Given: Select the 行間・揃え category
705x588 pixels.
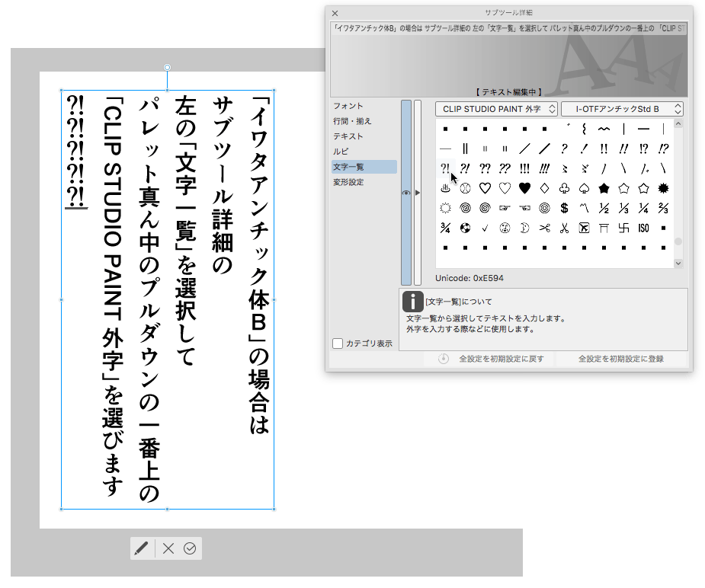Looking at the screenshot, I should (x=354, y=121).
